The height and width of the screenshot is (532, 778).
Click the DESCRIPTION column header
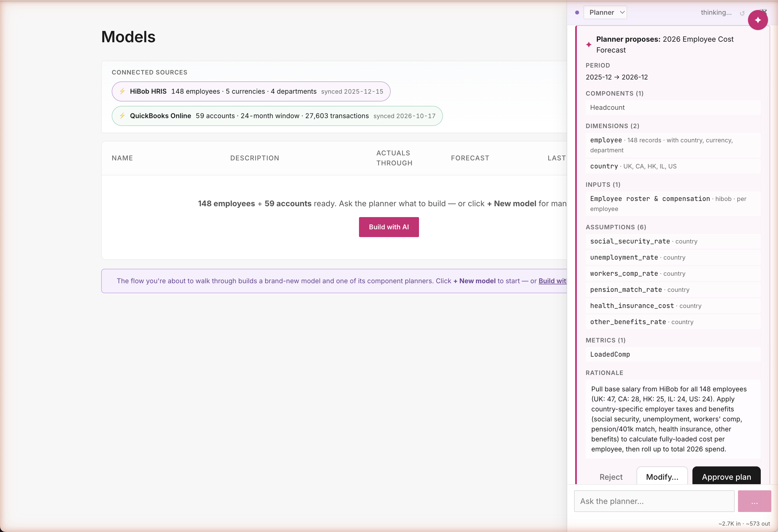point(255,158)
